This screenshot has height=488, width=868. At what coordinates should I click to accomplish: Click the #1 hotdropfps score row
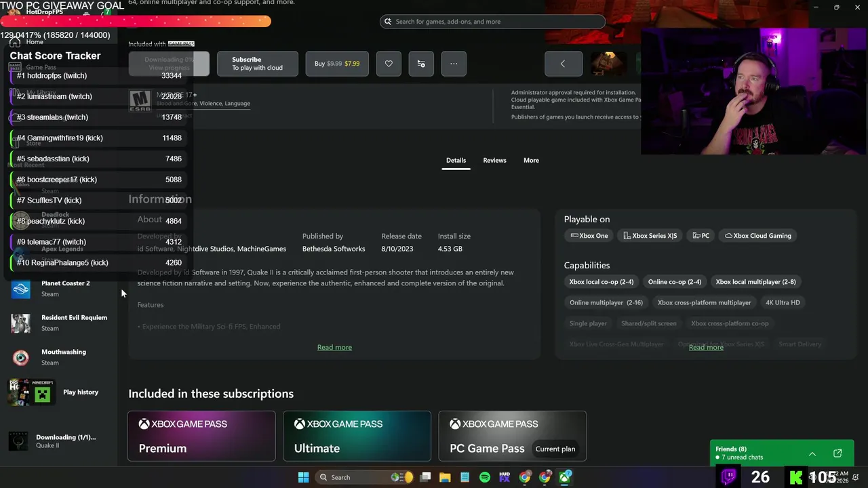99,76
